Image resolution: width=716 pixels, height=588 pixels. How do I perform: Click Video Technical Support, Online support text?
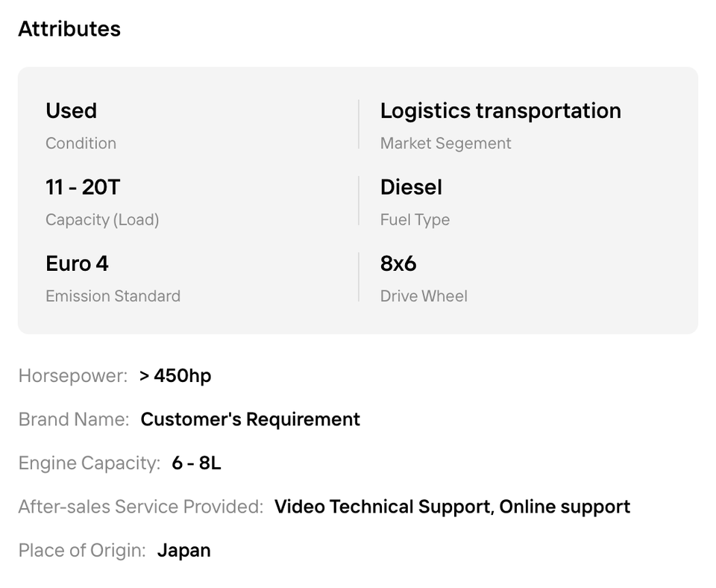[x=452, y=507]
